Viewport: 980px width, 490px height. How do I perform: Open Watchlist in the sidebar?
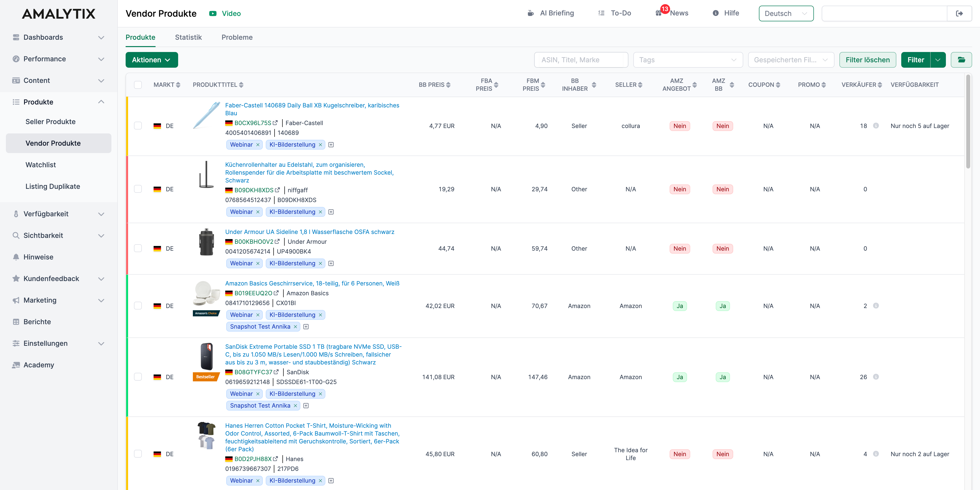pyautogui.click(x=40, y=165)
